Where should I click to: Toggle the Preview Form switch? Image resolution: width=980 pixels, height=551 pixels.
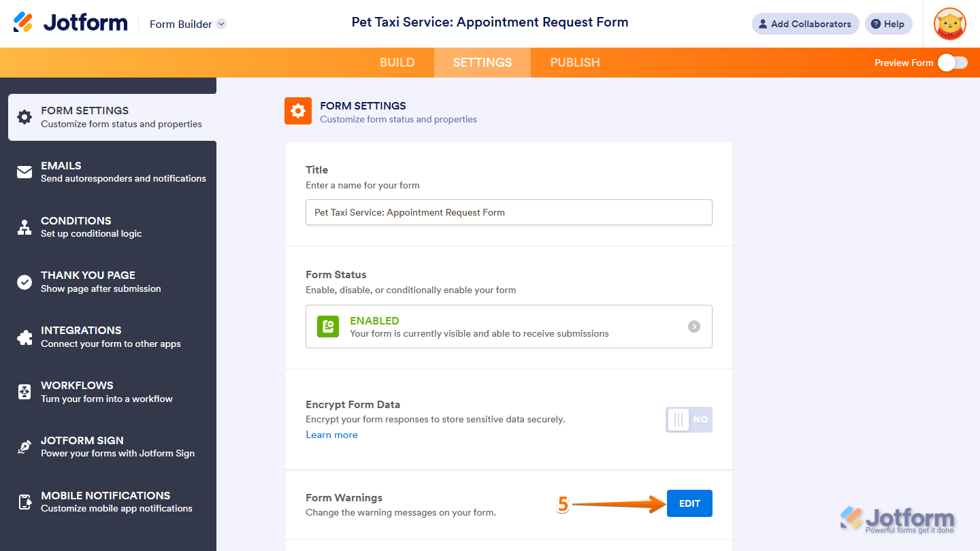(x=952, y=63)
